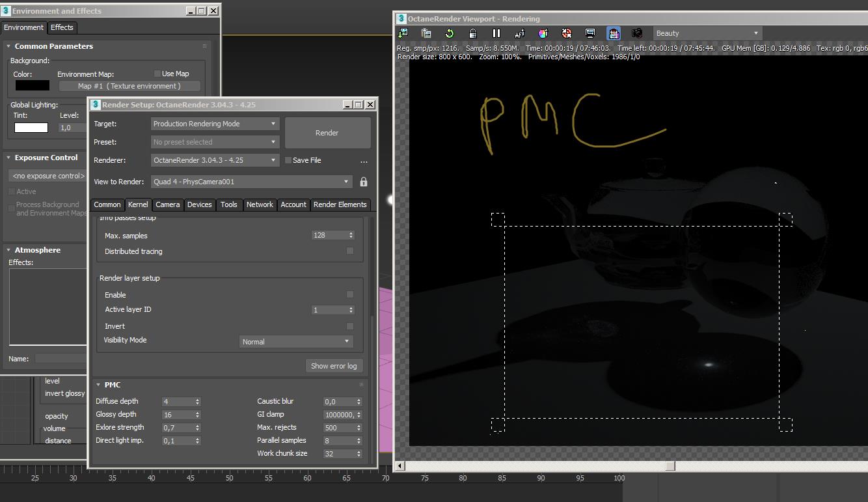Click the Atmosphere Name input field
Screen dimensions: 868x502
[61, 358]
